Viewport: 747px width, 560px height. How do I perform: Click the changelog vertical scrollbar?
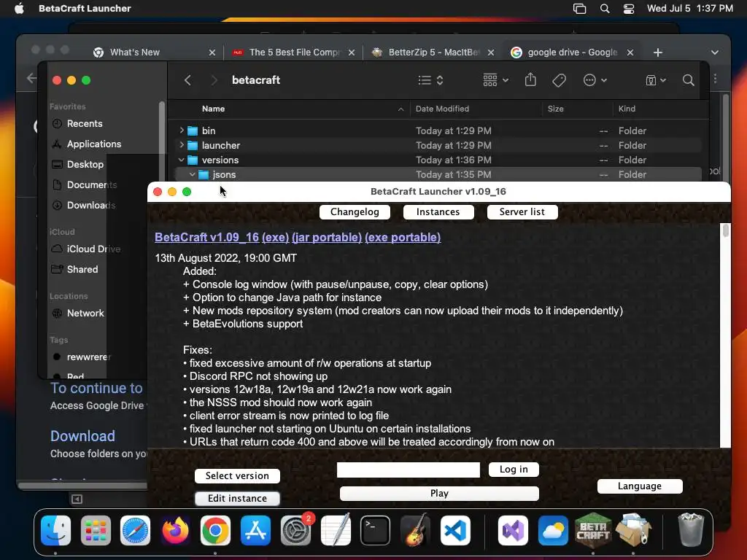click(x=726, y=335)
